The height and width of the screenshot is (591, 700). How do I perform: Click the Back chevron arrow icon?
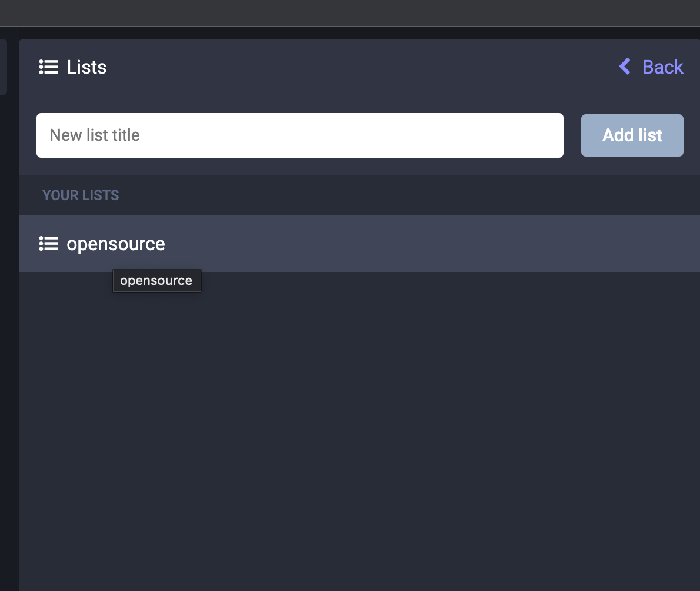(625, 67)
